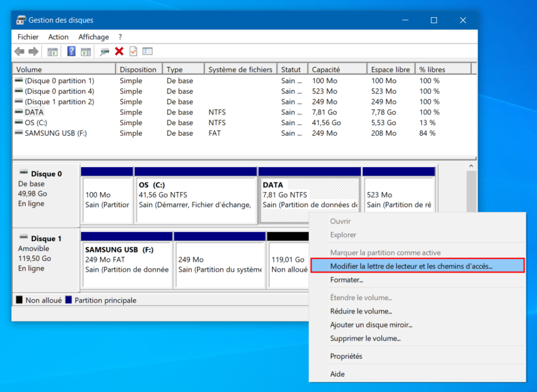Click the properties check-sheet toolbar icon
The width and height of the screenshot is (537, 392).
(133, 51)
